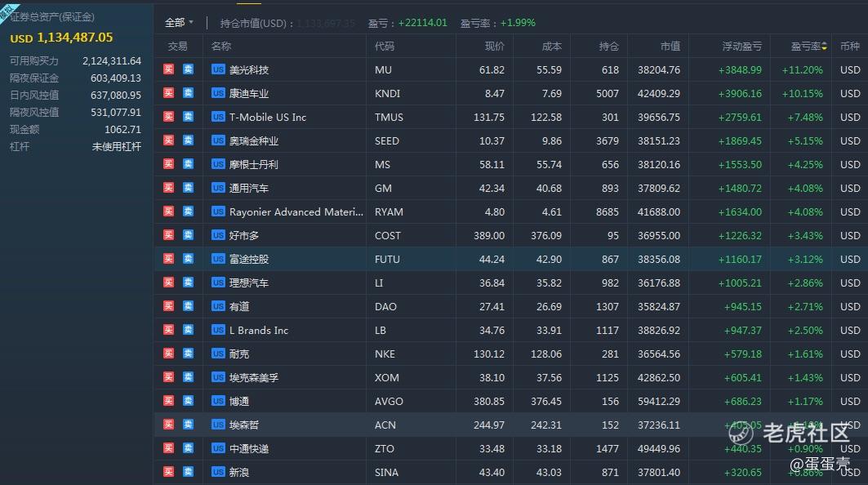Click the total 盈亏 value +22114.01
Viewport: 868px width, 485px height.
pyautogui.click(x=422, y=23)
